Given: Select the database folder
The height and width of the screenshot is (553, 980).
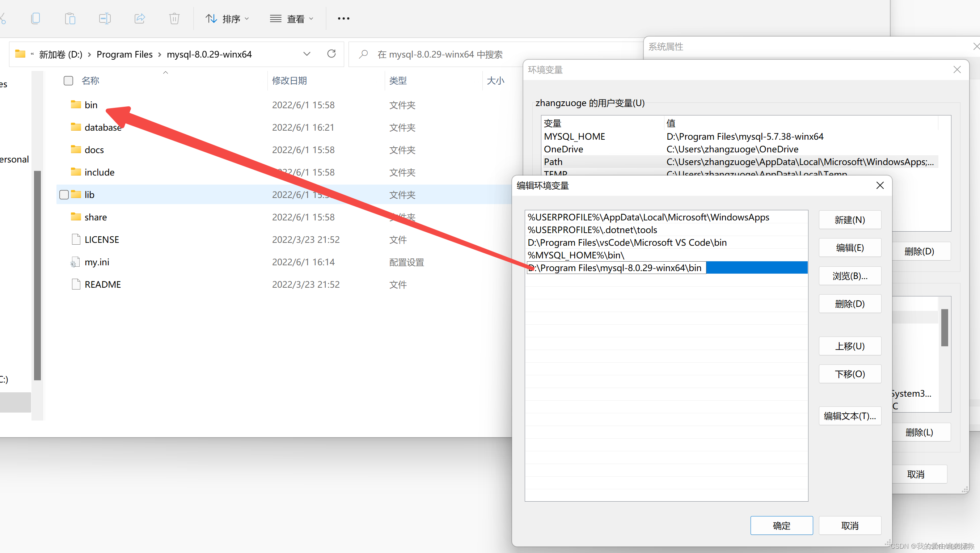Looking at the screenshot, I should pyautogui.click(x=103, y=127).
